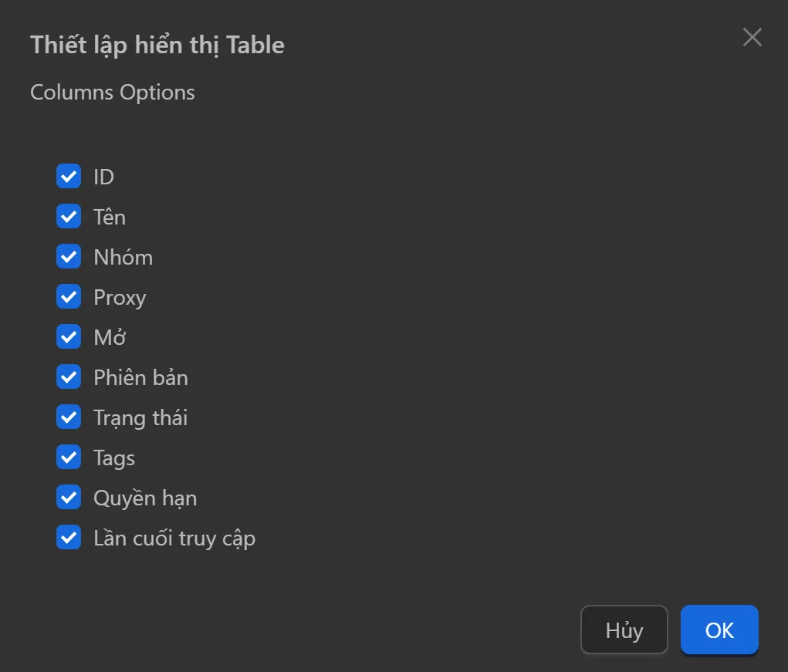Image resolution: width=788 pixels, height=672 pixels.
Task: Close the Thiết lập hiển thị dialog
Action: pyautogui.click(x=752, y=37)
